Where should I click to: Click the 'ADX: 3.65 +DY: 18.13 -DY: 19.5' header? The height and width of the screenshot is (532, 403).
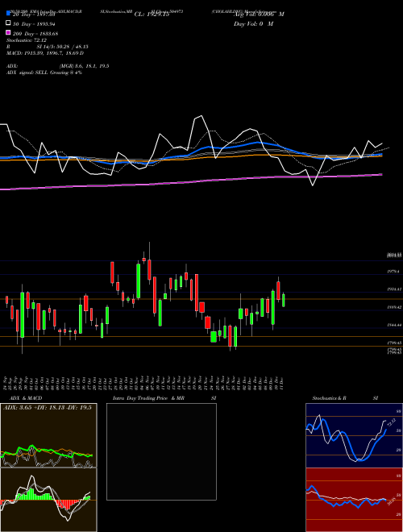pos(48,408)
